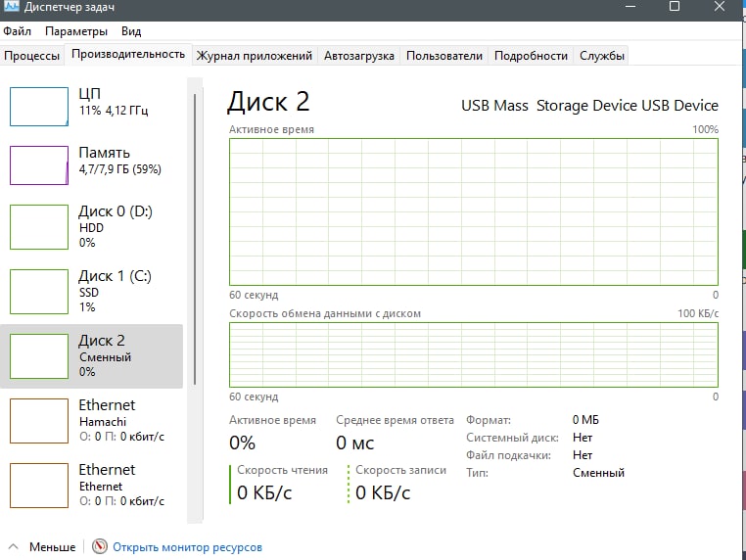Click the Файл подкачки Нет value
This screenshot has width=746, height=560.
click(583, 455)
